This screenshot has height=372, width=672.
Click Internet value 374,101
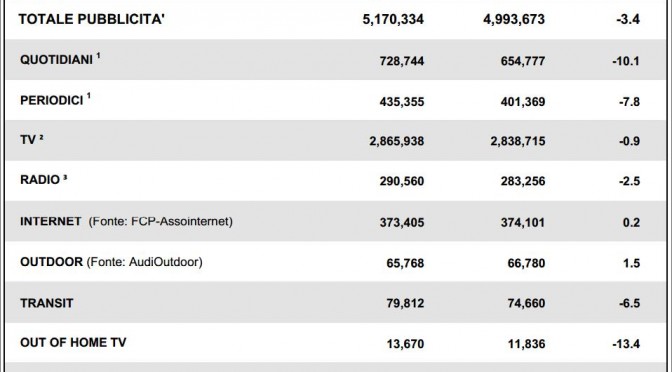(x=522, y=222)
